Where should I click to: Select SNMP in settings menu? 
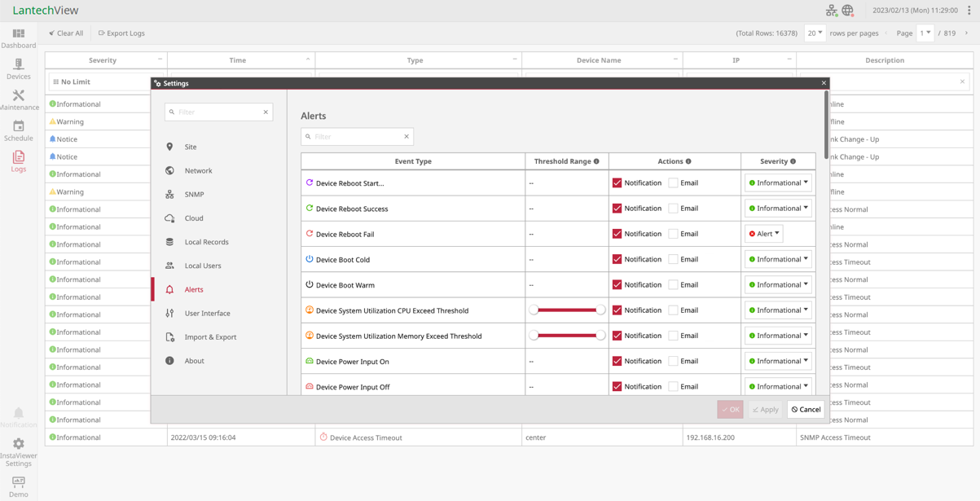coord(194,195)
